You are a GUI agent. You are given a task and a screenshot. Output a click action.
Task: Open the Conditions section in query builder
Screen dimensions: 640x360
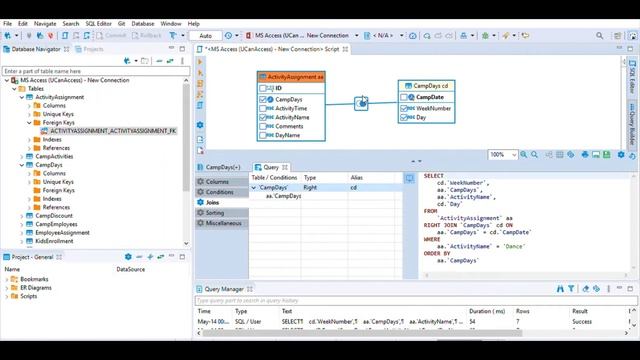click(x=222, y=192)
